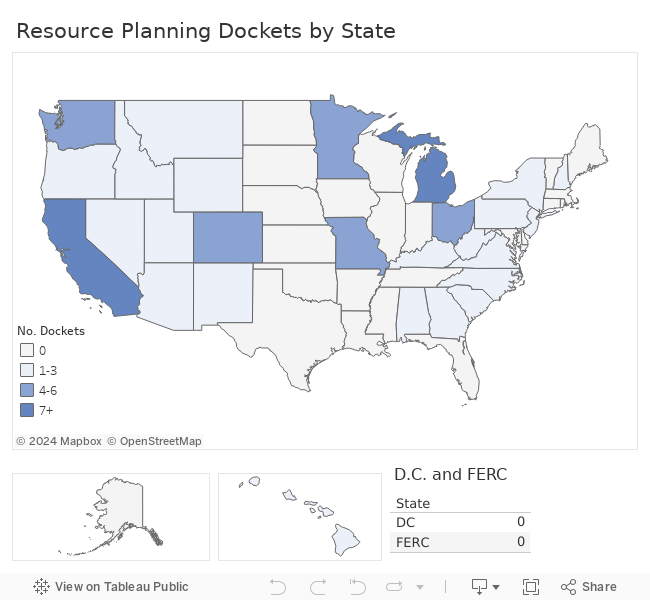This screenshot has width=650, height=600.
Task: Click the Revert view icon
Action: [357, 587]
